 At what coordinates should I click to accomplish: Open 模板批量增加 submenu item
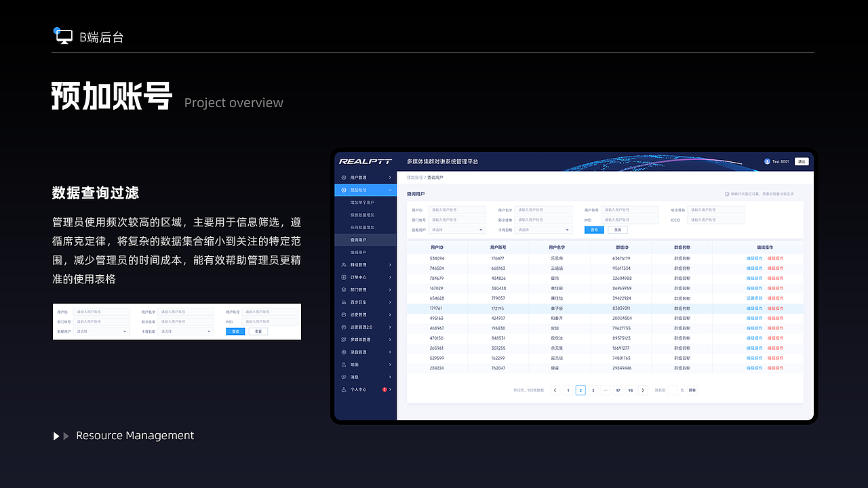366,215
